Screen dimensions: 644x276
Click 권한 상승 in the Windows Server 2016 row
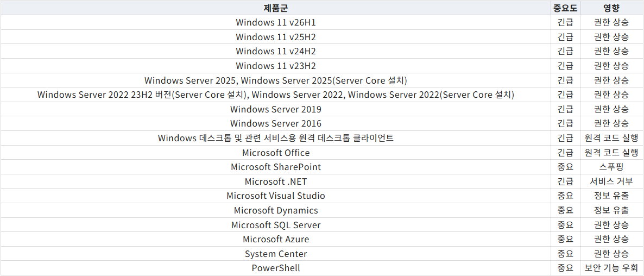click(x=611, y=123)
